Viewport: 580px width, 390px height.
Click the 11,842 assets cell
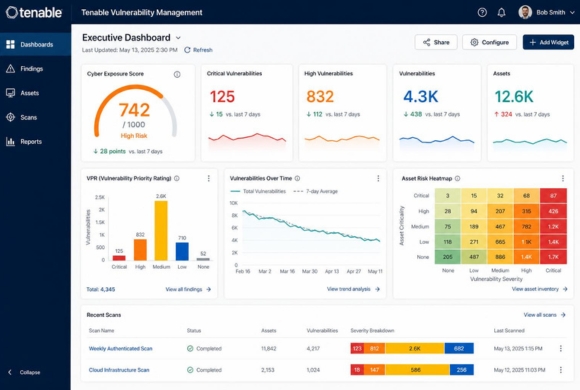[269, 349]
